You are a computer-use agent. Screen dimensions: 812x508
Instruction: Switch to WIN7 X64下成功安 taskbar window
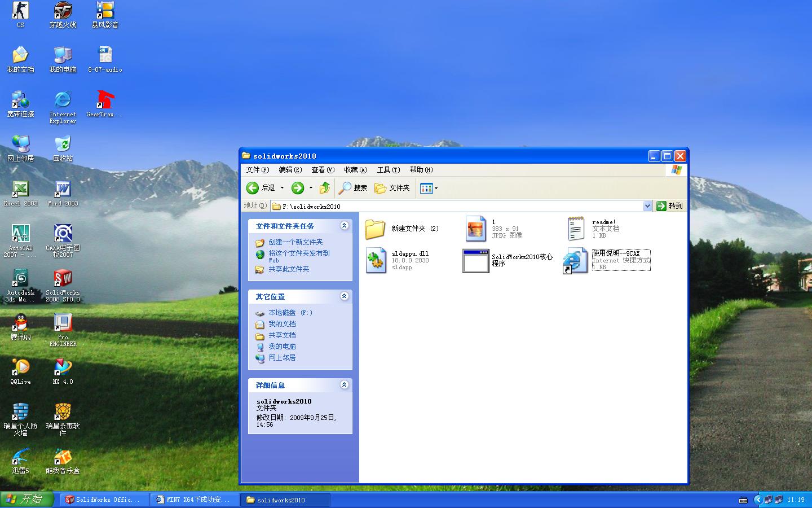tap(196, 500)
